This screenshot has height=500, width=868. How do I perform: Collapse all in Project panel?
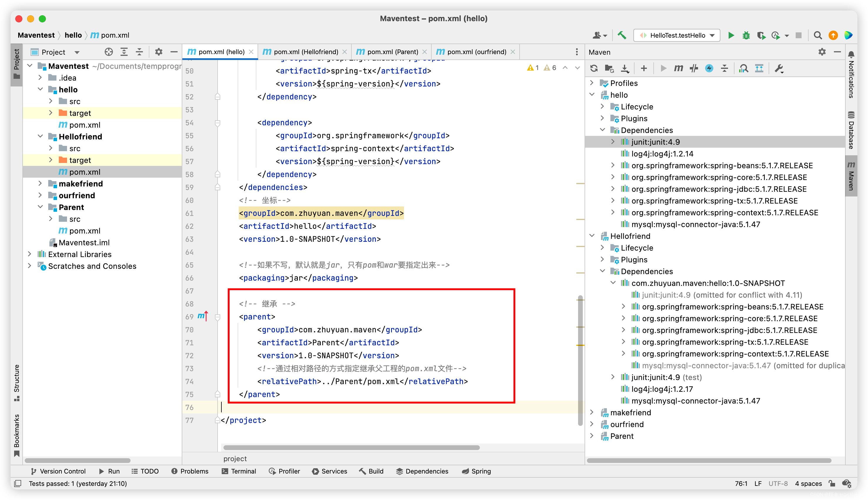(x=139, y=52)
